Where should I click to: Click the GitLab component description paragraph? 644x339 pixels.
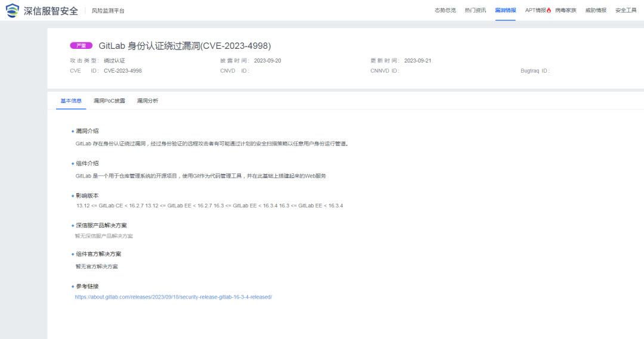(201, 176)
